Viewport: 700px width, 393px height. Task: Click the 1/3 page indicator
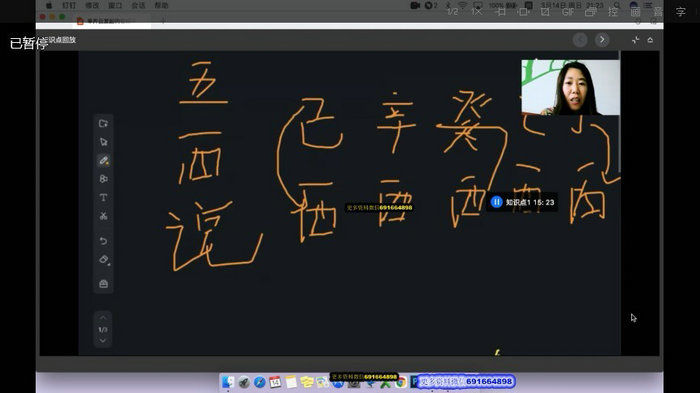103,330
